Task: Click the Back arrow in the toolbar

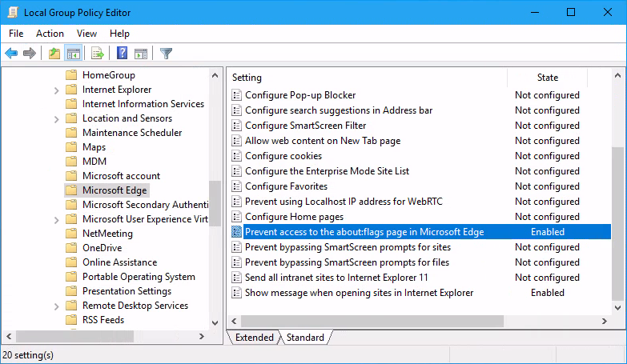Action: pos(11,54)
